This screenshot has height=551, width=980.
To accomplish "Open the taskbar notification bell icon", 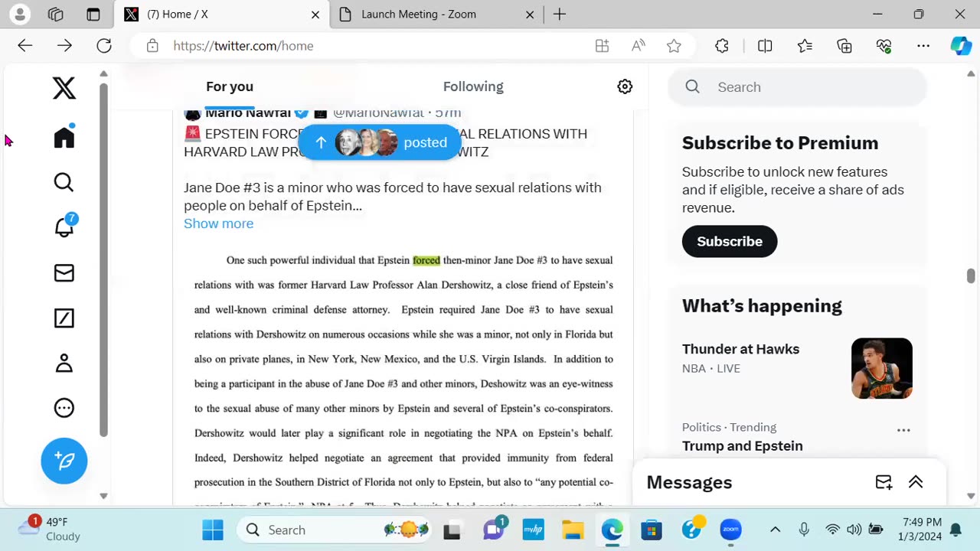I will click(x=955, y=530).
